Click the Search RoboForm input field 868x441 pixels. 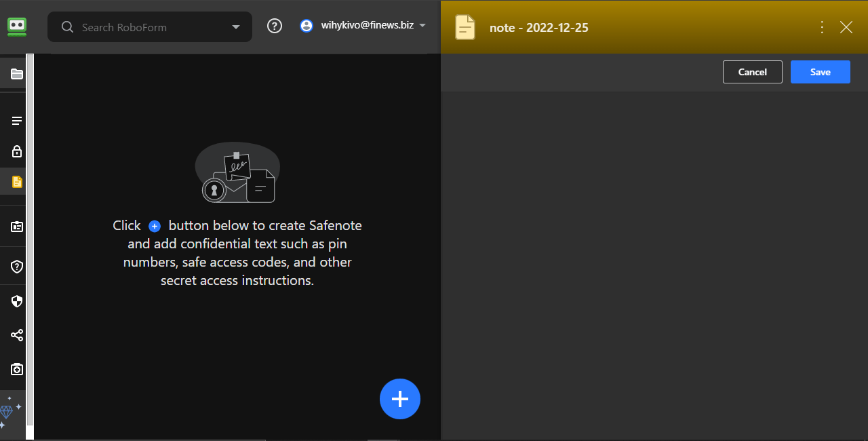[142, 26]
